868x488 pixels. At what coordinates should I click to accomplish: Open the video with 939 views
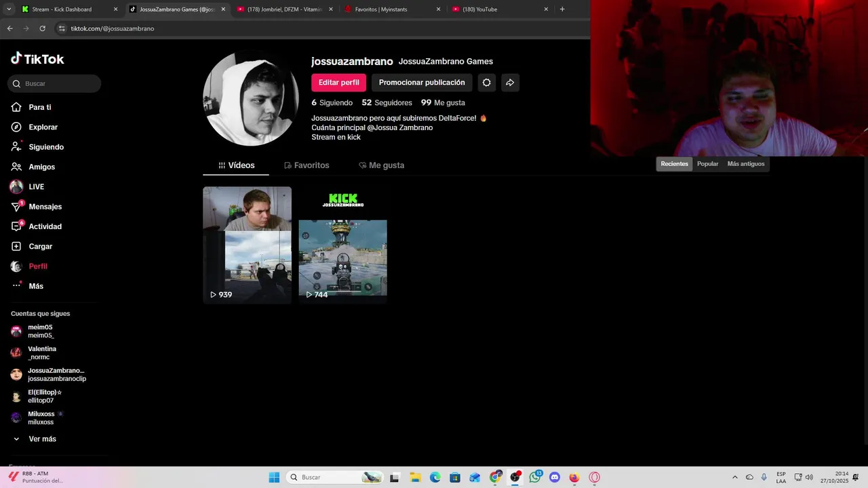point(247,245)
